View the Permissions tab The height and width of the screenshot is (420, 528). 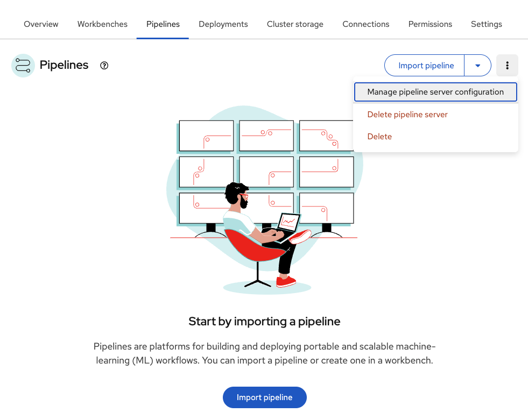pos(430,24)
